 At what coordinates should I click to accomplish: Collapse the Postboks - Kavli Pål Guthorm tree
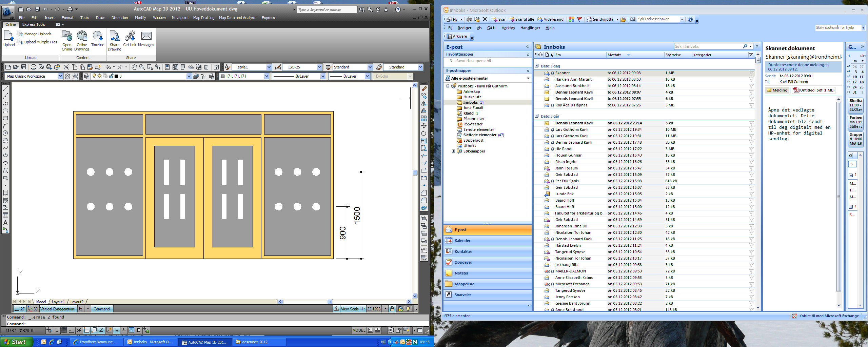pyautogui.click(x=448, y=86)
